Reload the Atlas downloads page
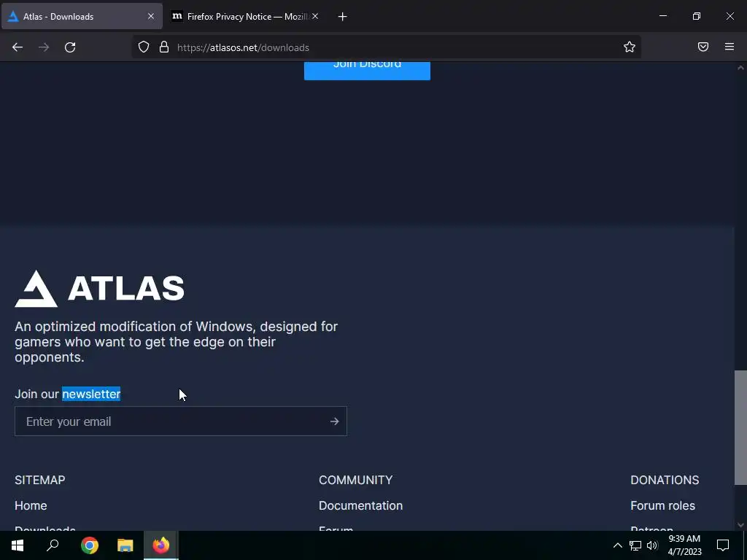This screenshot has width=747, height=560. click(70, 47)
